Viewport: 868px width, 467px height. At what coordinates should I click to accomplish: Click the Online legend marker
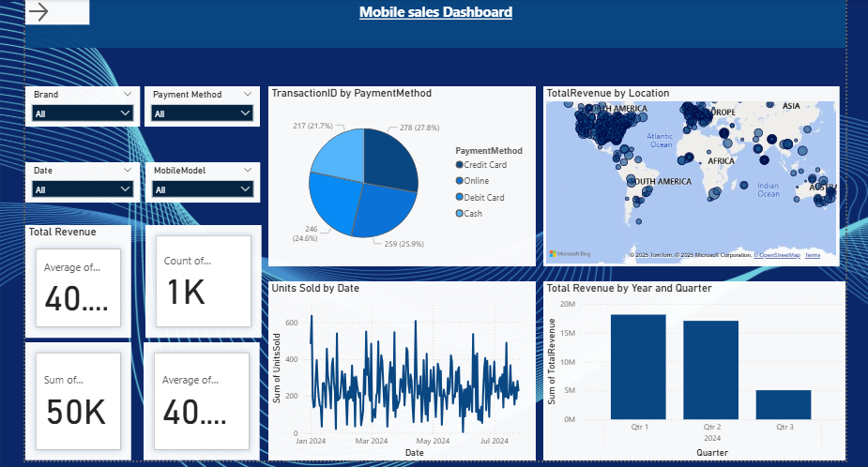459,181
